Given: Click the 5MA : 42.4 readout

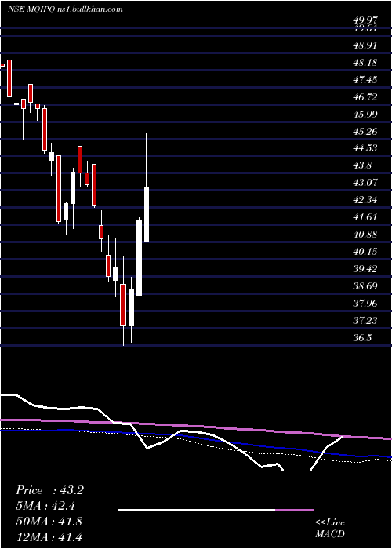Looking at the screenshot, I should (x=46, y=507).
